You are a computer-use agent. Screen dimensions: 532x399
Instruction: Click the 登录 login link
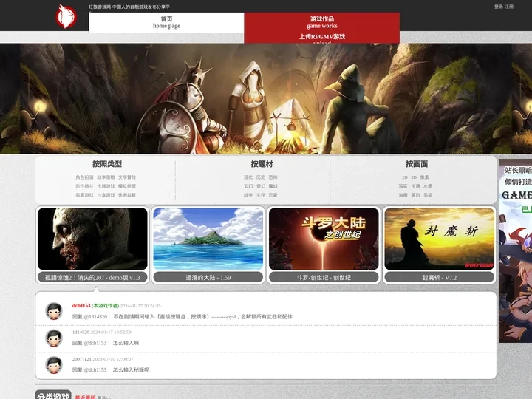pos(499,7)
